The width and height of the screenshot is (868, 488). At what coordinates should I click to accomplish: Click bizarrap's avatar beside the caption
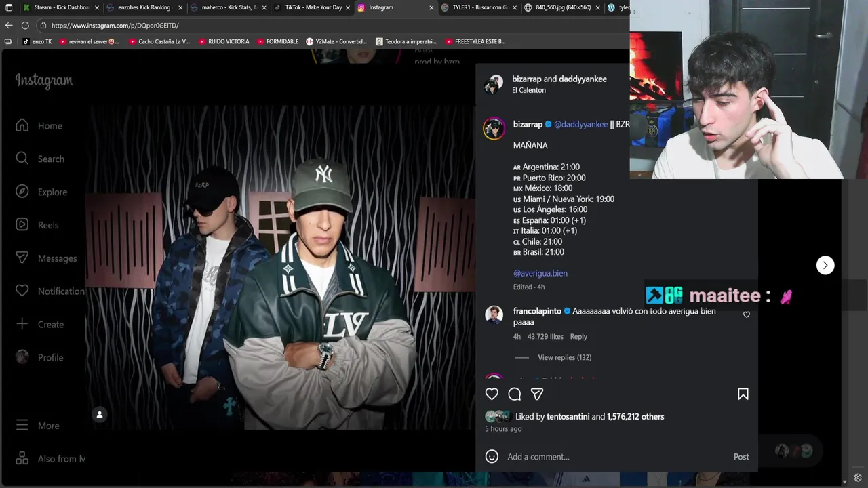tap(494, 128)
